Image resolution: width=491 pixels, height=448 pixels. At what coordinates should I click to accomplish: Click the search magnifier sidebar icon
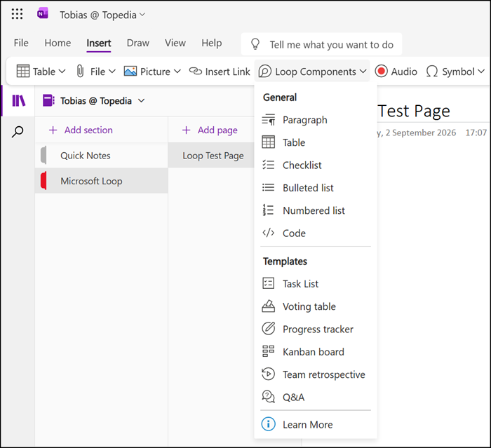(18, 132)
